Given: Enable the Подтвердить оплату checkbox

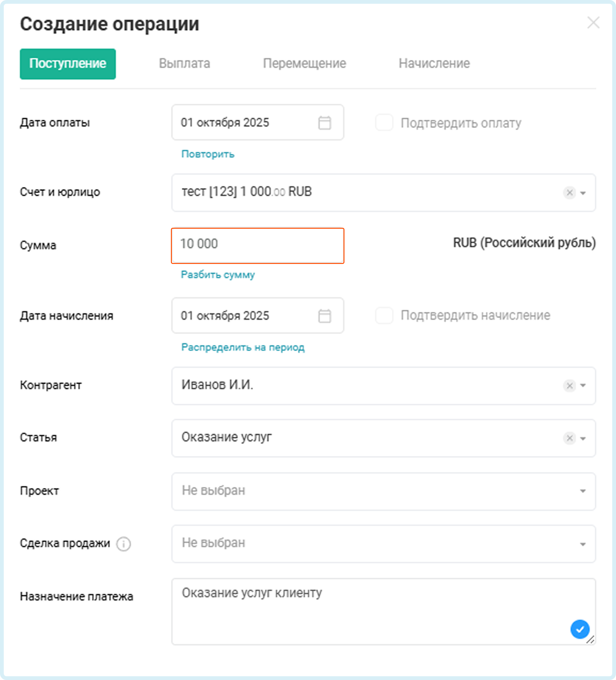Looking at the screenshot, I should 384,122.
